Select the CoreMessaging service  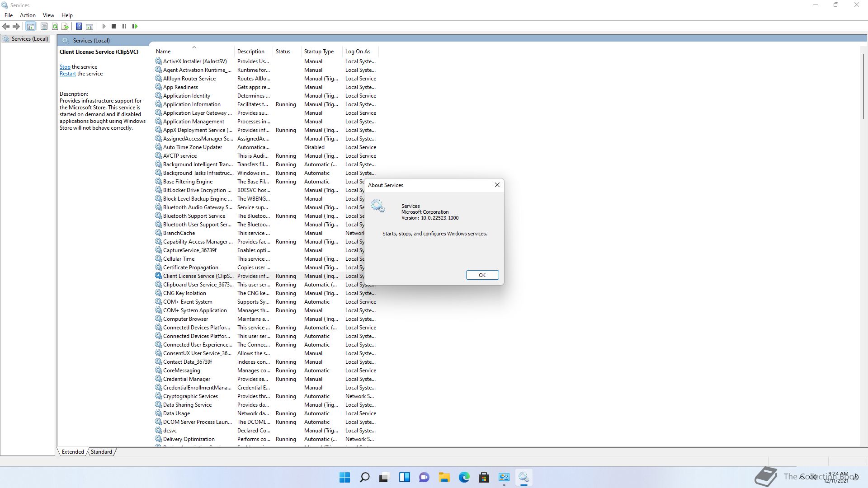tap(266, 371)
